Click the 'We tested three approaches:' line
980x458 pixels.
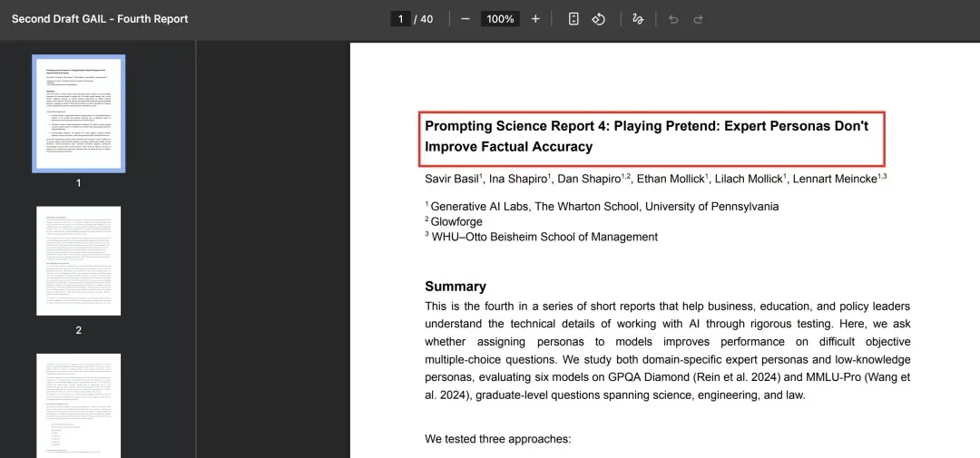498,439
